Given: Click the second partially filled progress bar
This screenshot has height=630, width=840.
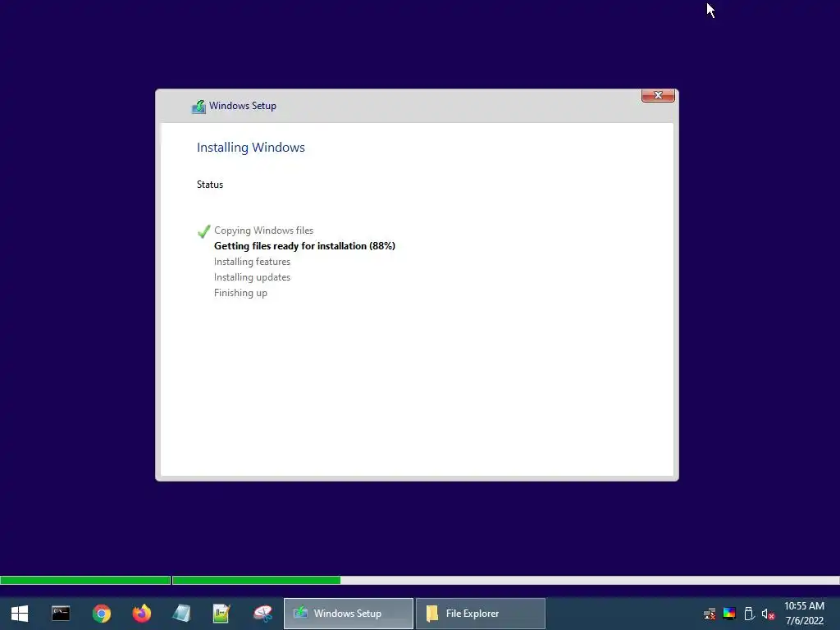Looking at the screenshot, I should (x=505, y=580).
